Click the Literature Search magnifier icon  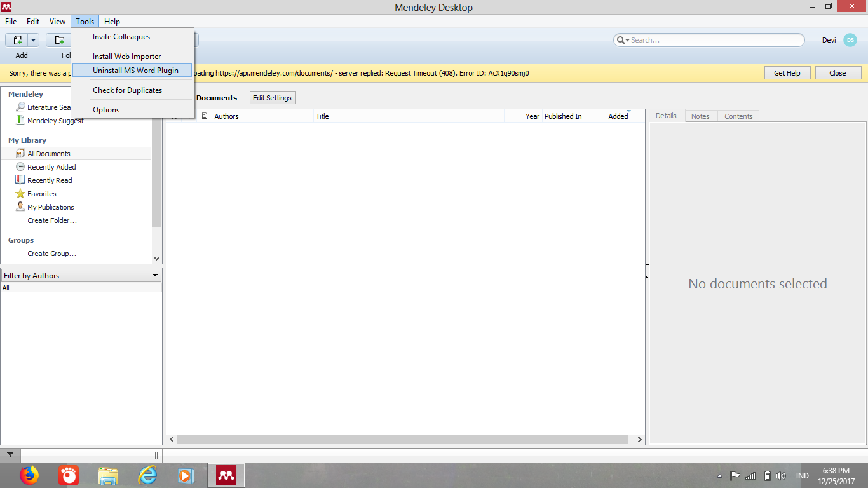[x=20, y=107]
